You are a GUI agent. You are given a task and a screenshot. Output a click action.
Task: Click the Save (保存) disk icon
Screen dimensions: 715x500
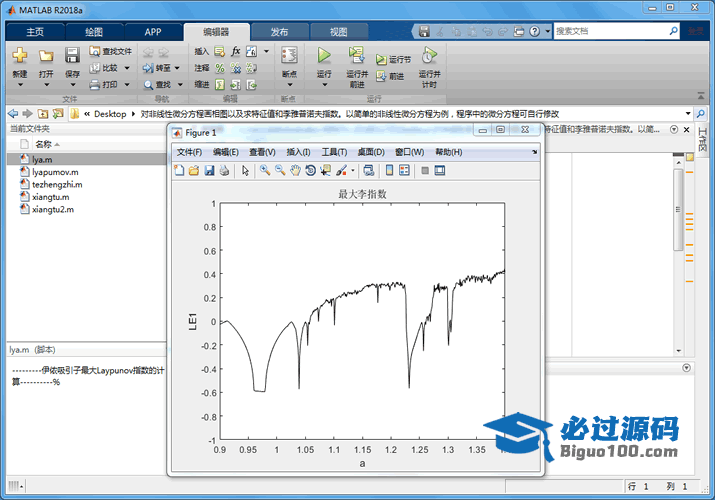click(72, 55)
